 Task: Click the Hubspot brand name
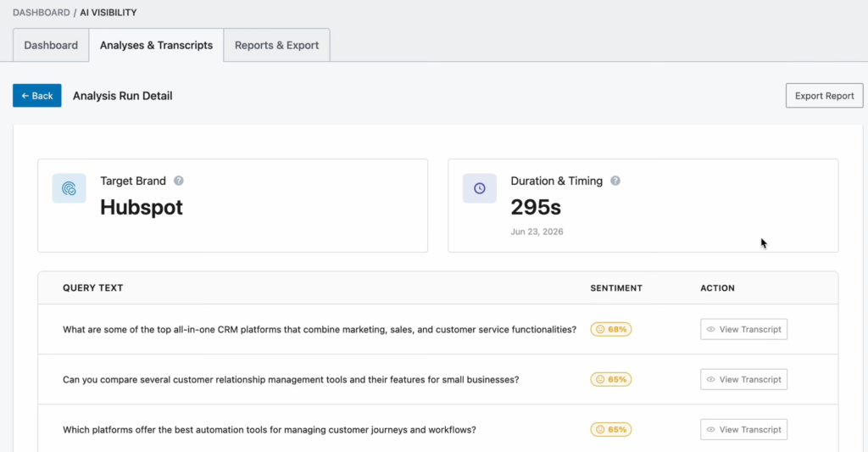pos(142,207)
